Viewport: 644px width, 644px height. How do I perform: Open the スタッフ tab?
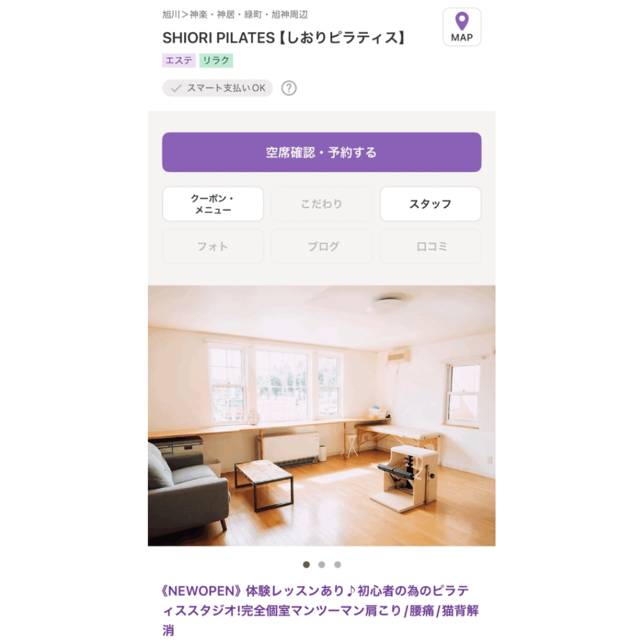click(x=430, y=204)
